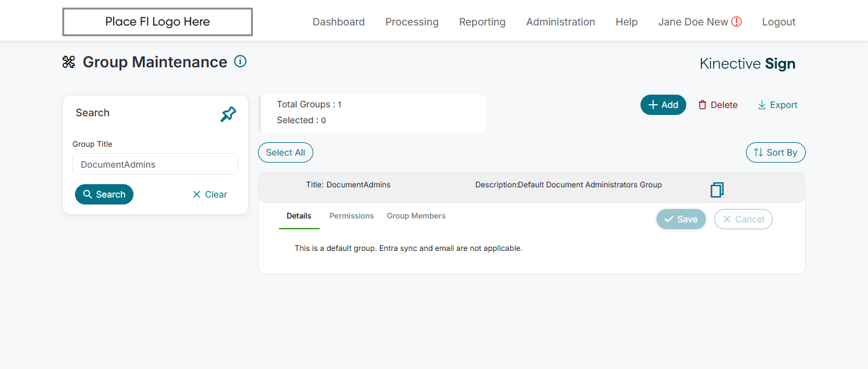
Task: Switch to the Permissions tab
Action: pos(351,216)
